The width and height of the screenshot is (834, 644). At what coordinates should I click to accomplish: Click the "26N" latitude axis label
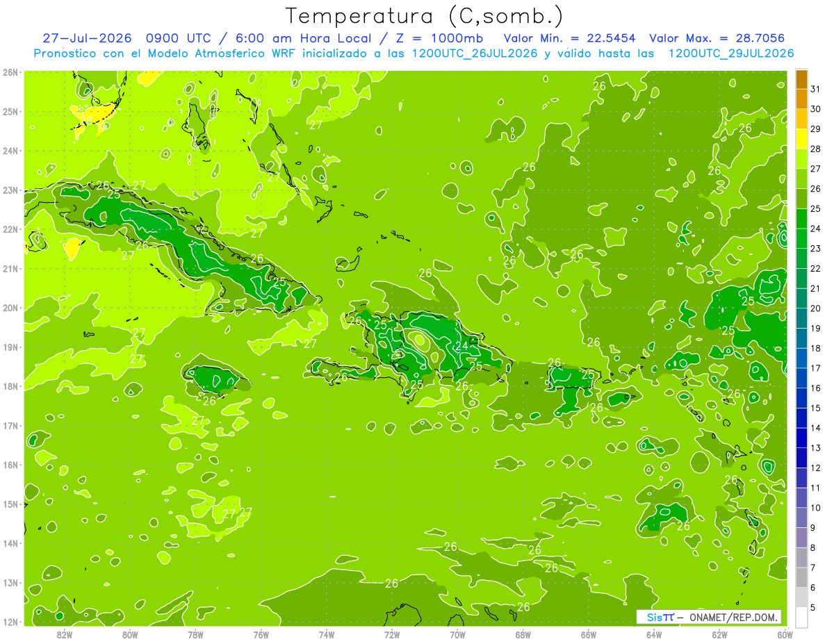pos(10,72)
